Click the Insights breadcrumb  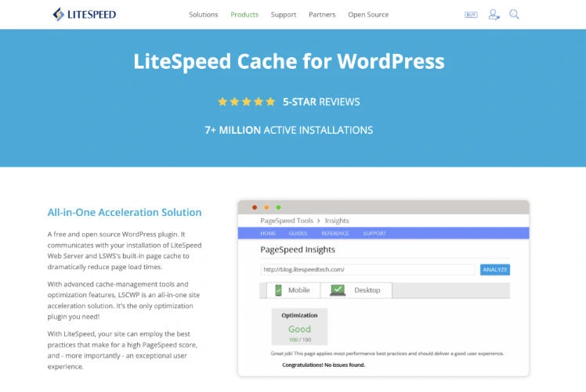(337, 221)
